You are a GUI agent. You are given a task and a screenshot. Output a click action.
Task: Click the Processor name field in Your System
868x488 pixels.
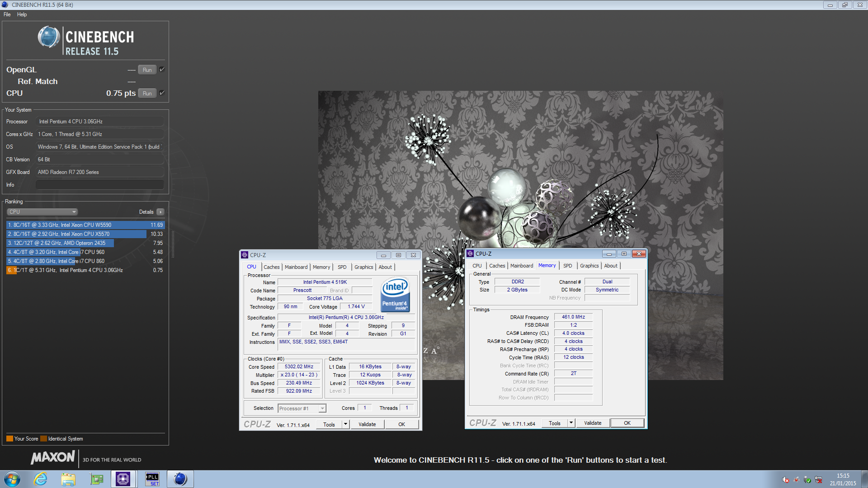coord(99,122)
